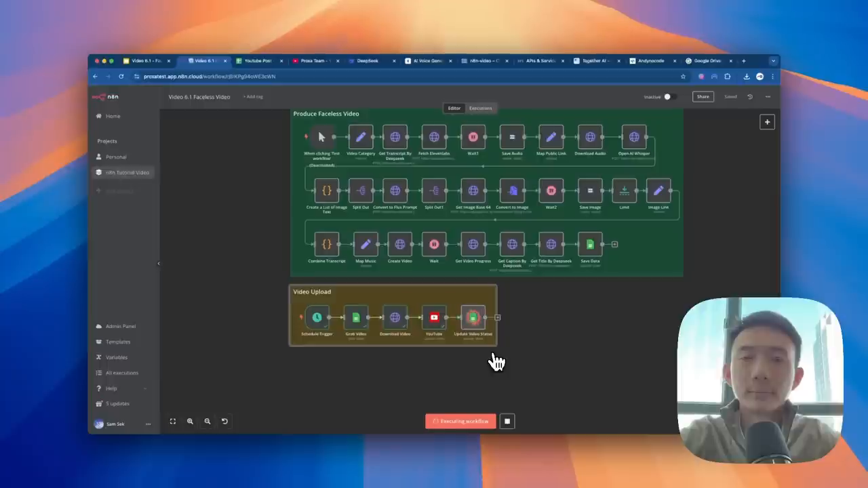The width and height of the screenshot is (868, 488).
Task: Open the Get Transcript By Deepseek node
Action: pos(395,137)
